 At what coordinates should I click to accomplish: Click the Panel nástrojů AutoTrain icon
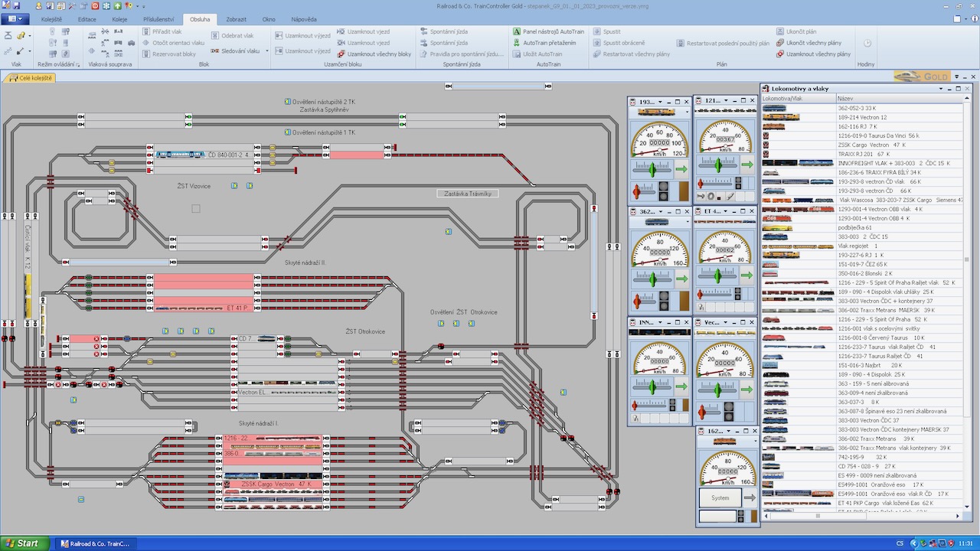pyautogui.click(x=517, y=32)
